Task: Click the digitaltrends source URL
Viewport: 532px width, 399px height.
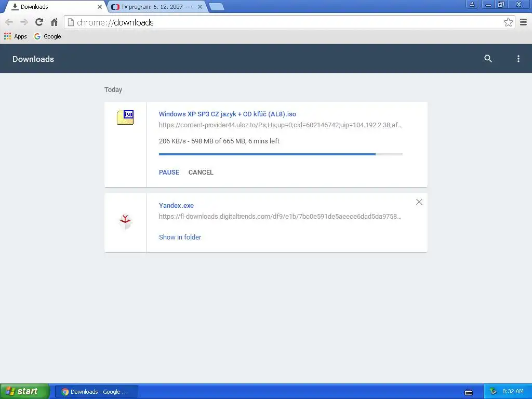Action: [x=280, y=217]
